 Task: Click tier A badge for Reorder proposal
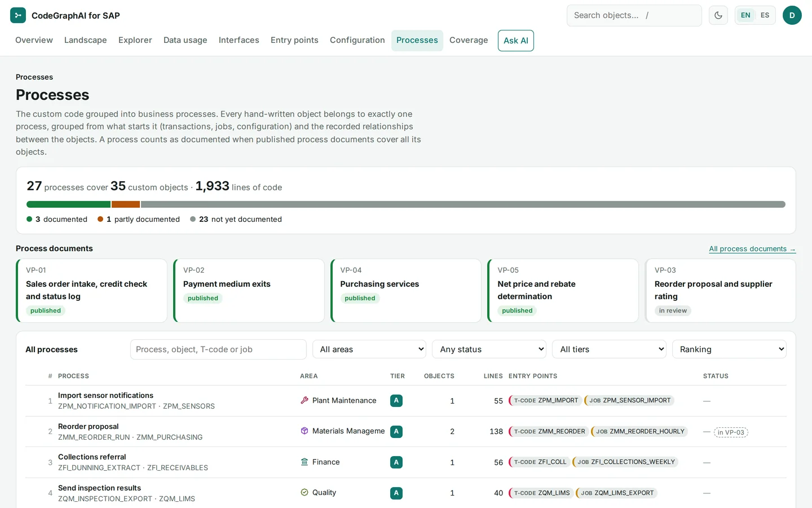tap(396, 432)
